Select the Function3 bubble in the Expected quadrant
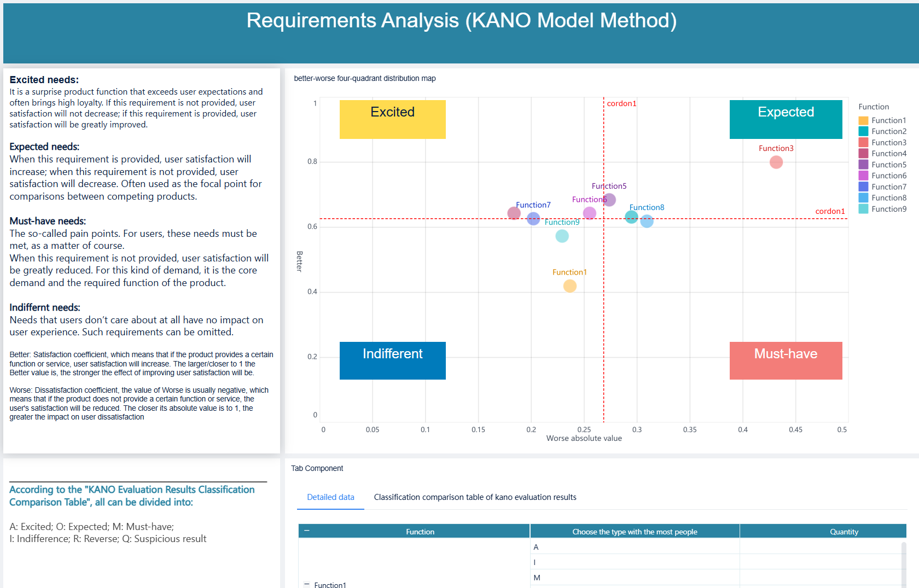The height and width of the screenshot is (588, 919). point(776,162)
